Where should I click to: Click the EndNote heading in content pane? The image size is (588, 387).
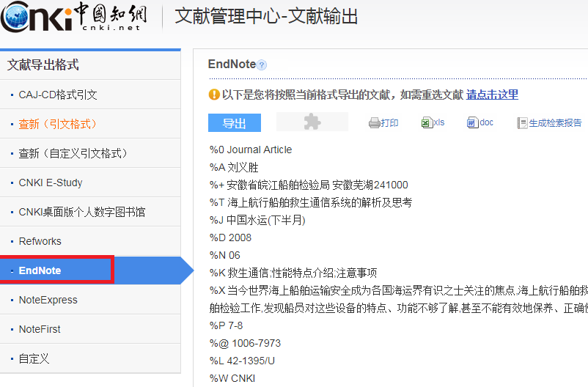coord(232,64)
